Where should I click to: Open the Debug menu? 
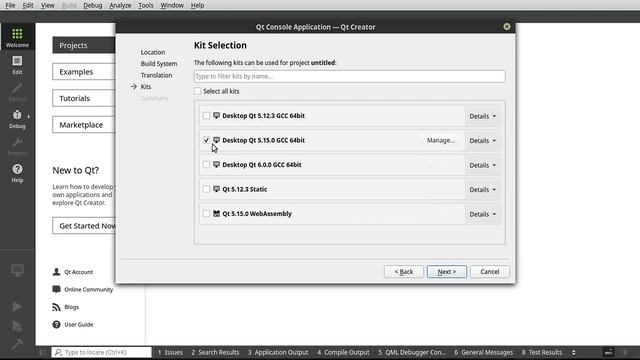pyautogui.click(x=93, y=5)
